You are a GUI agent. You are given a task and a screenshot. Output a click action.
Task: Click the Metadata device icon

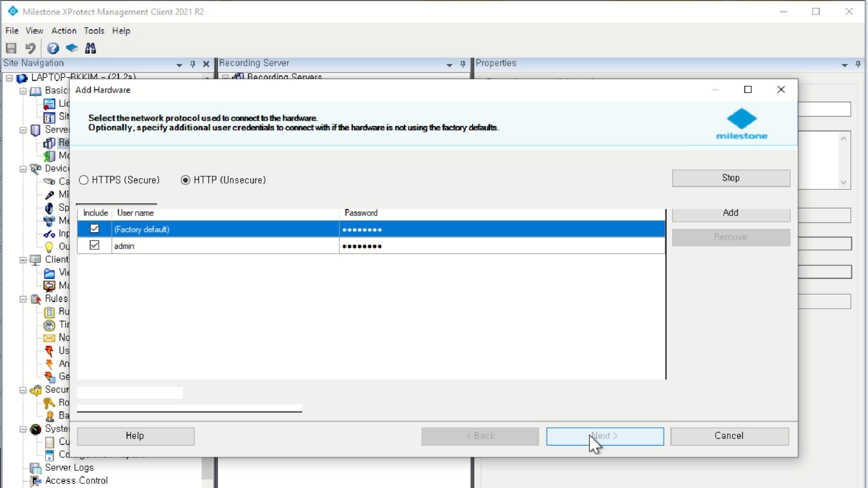point(49,221)
